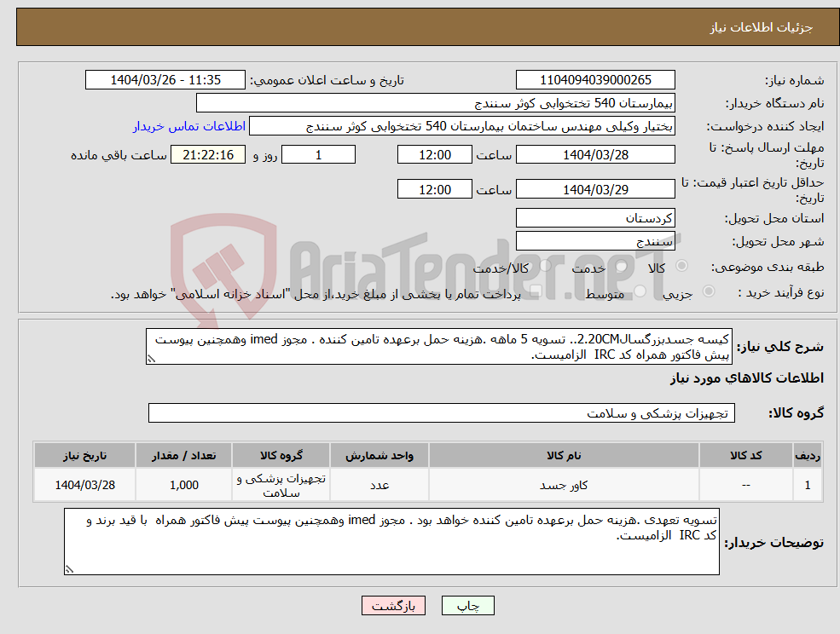Click the delivery province field کردستان
Image resolution: width=840 pixels, height=634 pixels.
[595, 218]
